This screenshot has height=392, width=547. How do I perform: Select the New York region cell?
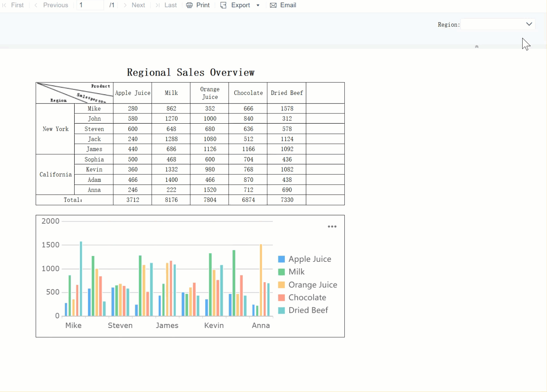55,129
